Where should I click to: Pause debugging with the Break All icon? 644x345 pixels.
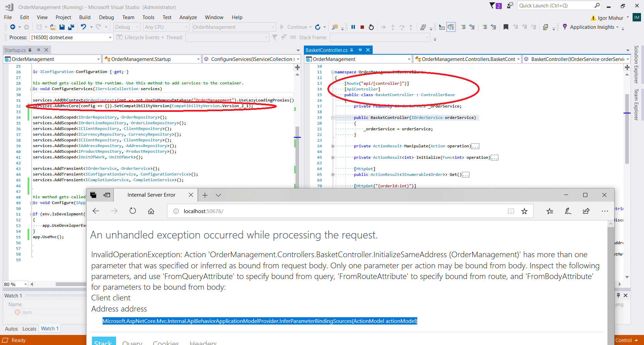coord(353,27)
